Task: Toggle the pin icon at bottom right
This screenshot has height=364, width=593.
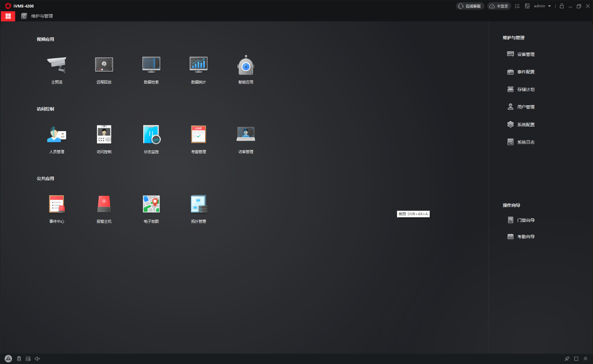Action: (567, 359)
